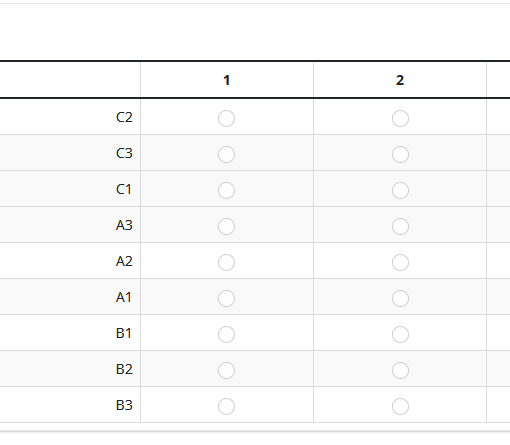Mark column 1 for row B2
The image size is (510, 445).
[x=226, y=370]
